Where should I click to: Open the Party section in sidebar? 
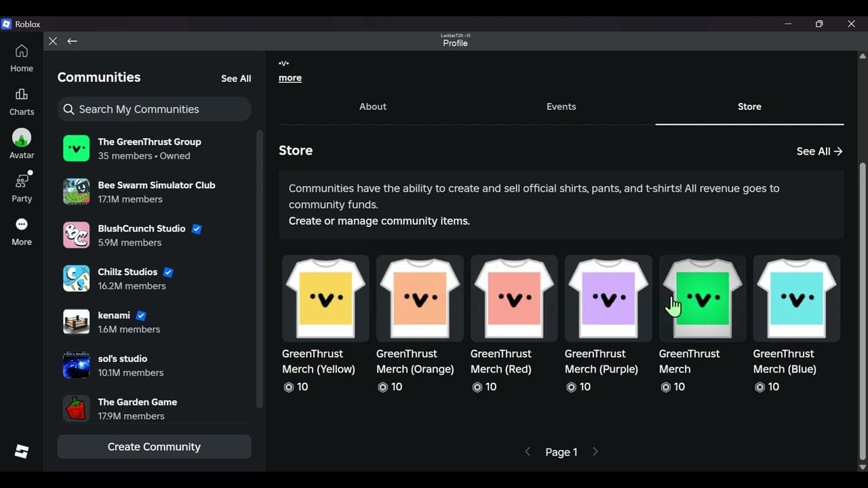click(22, 188)
